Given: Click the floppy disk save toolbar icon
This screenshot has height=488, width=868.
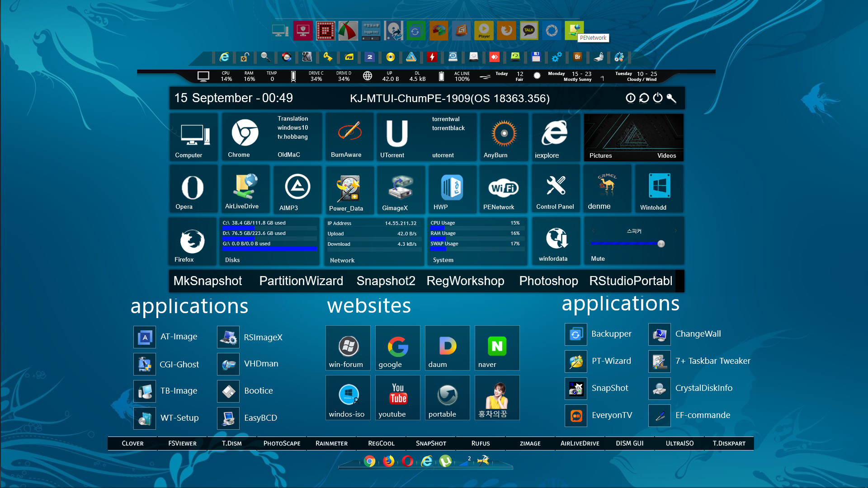Looking at the screenshot, I should (x=536, y=57).
